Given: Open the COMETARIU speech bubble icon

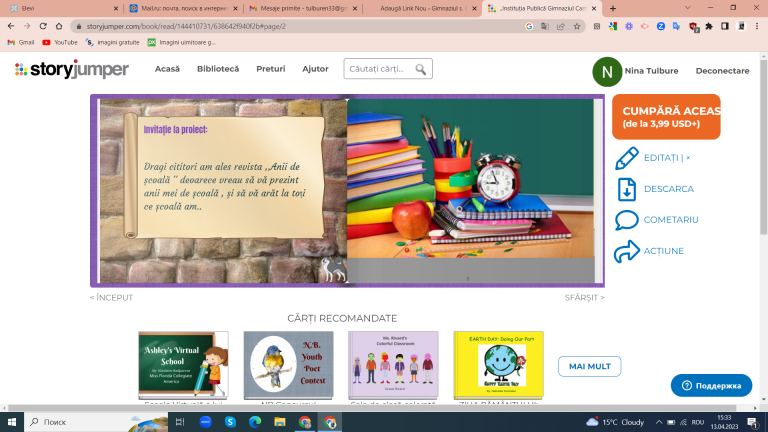Looking at the screenshot, I should point(626,220).
